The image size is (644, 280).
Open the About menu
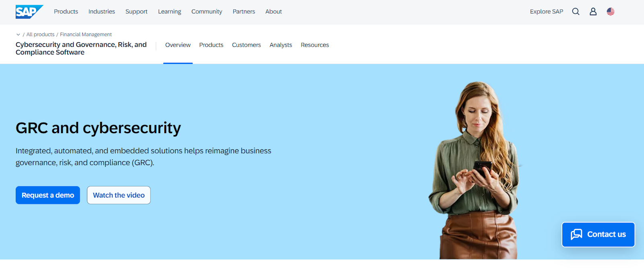pyautogui.click(x=273, y=12)
